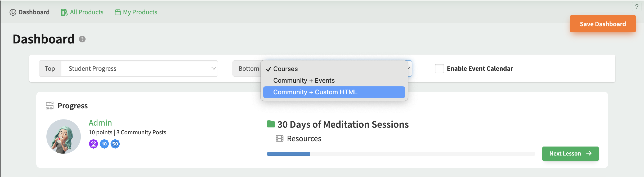Viewport: 644px width, 177px height.
Task: Go to the Next Lesson
Action: pyautogui.click(x=570, y=153)
